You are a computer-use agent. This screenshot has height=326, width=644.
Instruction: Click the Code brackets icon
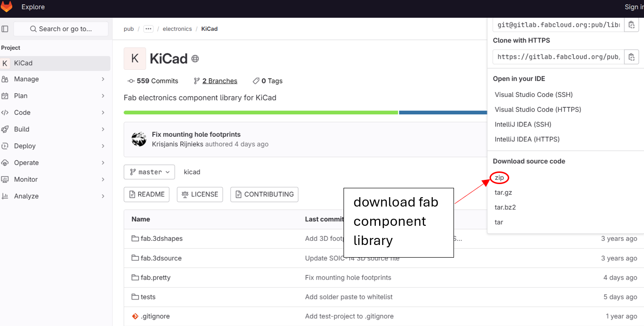pyautogui.click(x=5, y=112)
